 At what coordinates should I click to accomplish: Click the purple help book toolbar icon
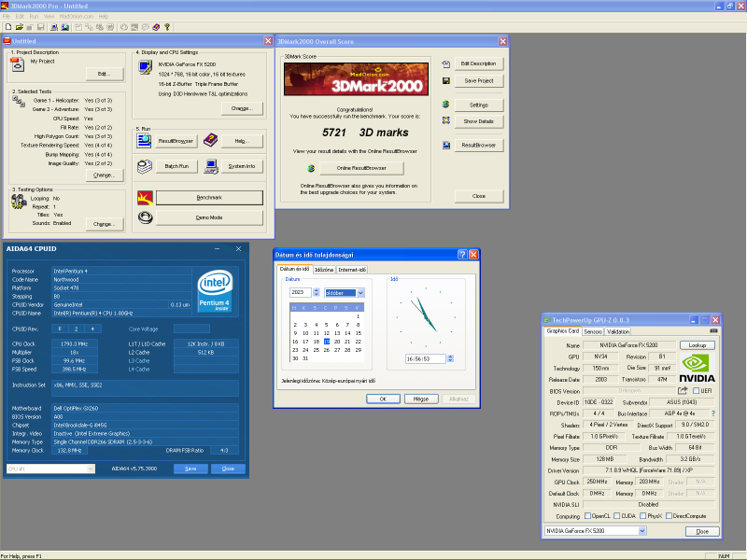pos(156,27)
